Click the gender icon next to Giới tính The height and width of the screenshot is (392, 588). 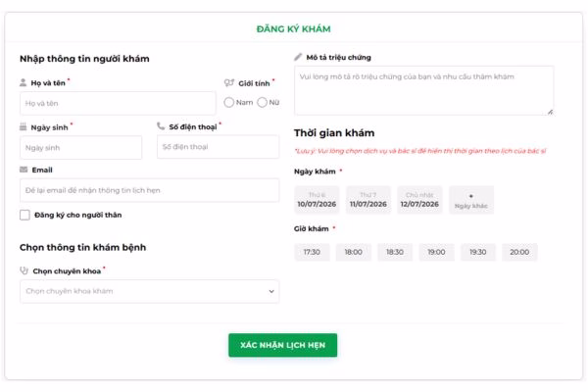[x=228, y=83]
